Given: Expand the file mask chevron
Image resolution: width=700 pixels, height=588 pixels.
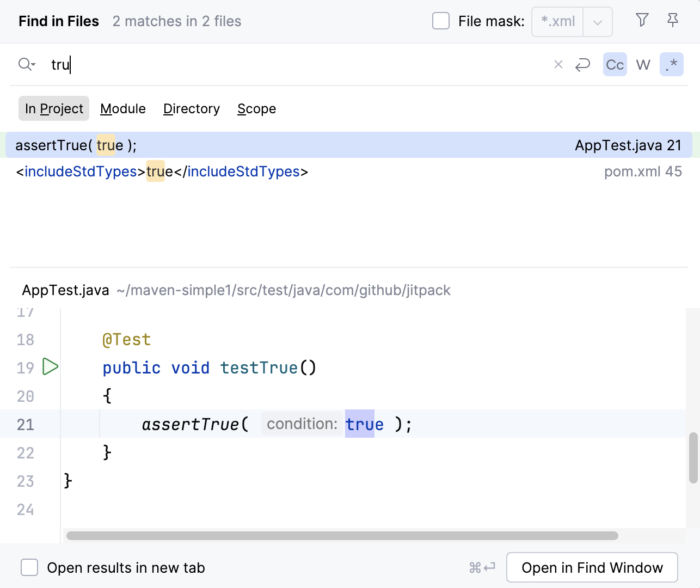Looking at the screenshot, I should pos(598,22).
